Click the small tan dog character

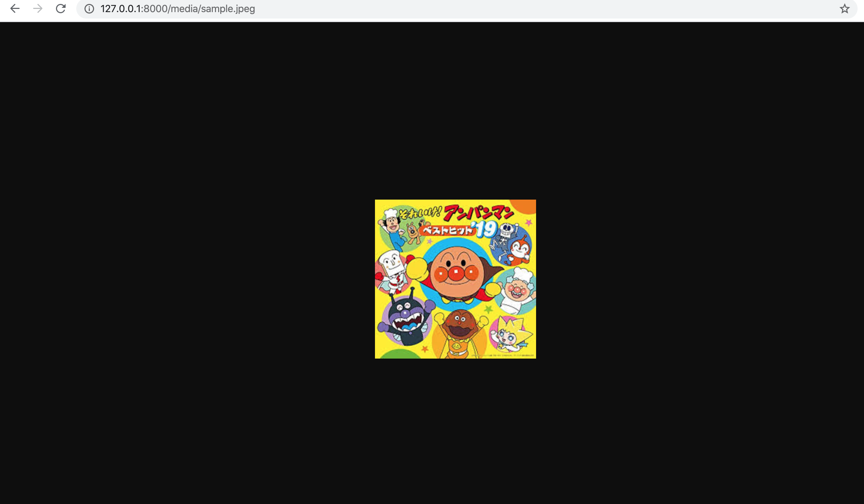click(x=413, y=232)
